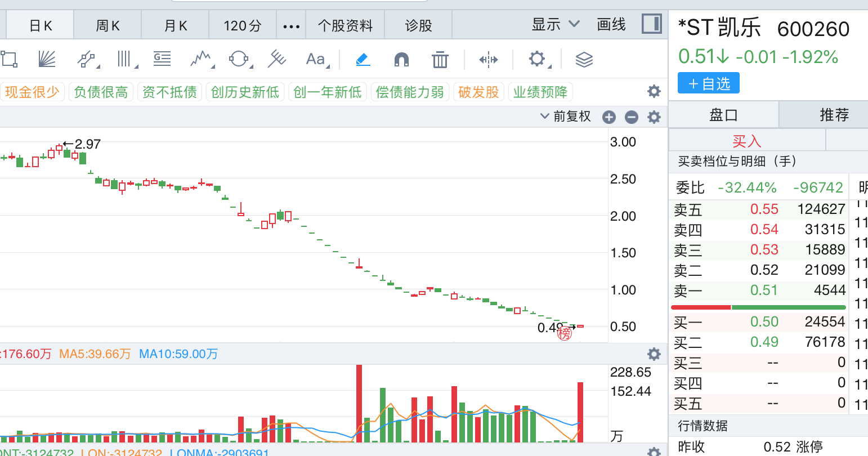
Task: Click the horizontal measure range tool
Action: click(x=489, y=59)
